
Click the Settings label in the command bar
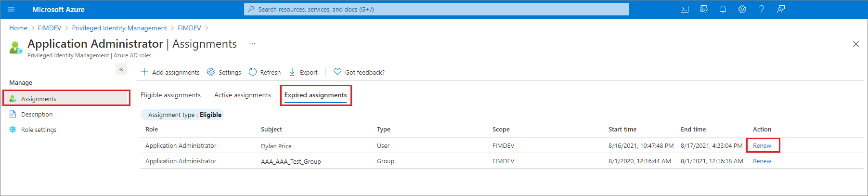[x=230, y=72]
